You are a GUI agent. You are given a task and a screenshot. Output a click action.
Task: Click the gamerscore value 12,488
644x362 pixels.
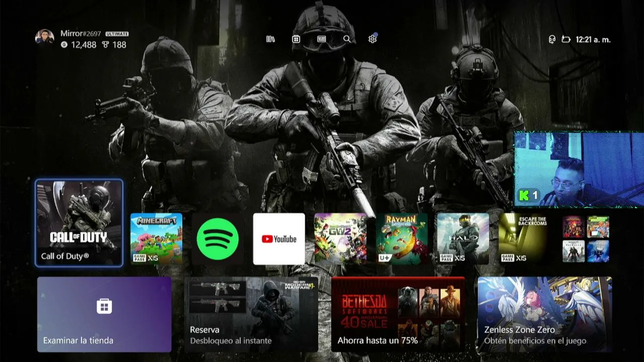(x=84, y=45)
